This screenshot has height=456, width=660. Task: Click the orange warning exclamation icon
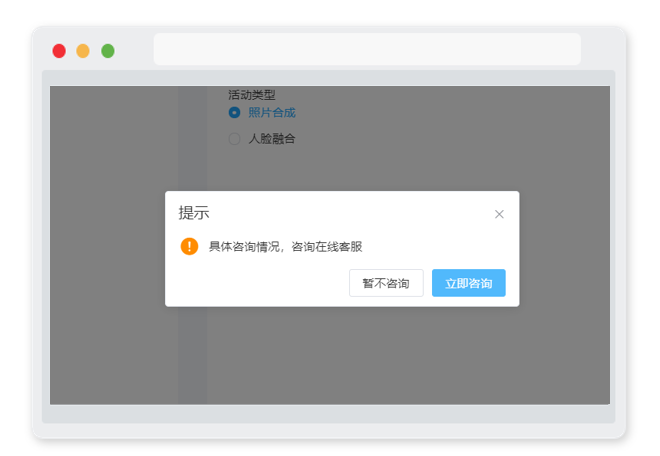[x=189, y=246]
